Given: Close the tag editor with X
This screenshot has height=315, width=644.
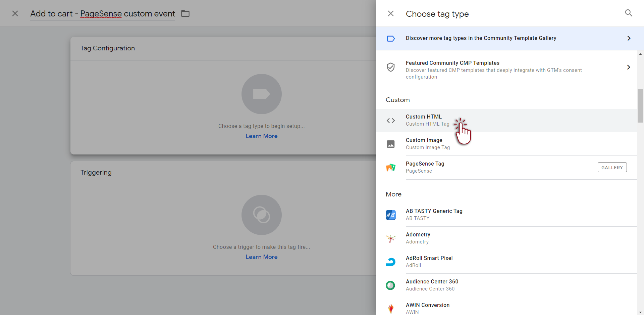Looking at the screenshot, I should [15, 13].
